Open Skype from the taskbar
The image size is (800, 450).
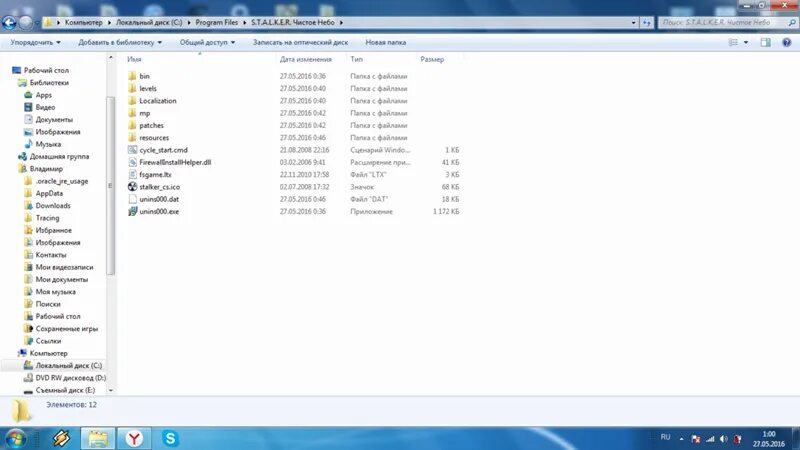click(x=170, y=438)
